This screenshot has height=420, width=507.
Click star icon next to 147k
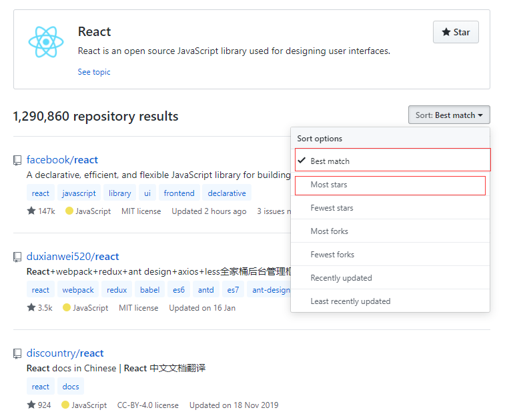tap(31, 211)
